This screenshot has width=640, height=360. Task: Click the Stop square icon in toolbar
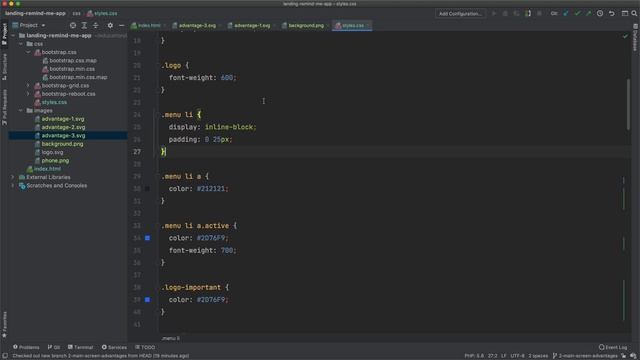click(539, 13)
